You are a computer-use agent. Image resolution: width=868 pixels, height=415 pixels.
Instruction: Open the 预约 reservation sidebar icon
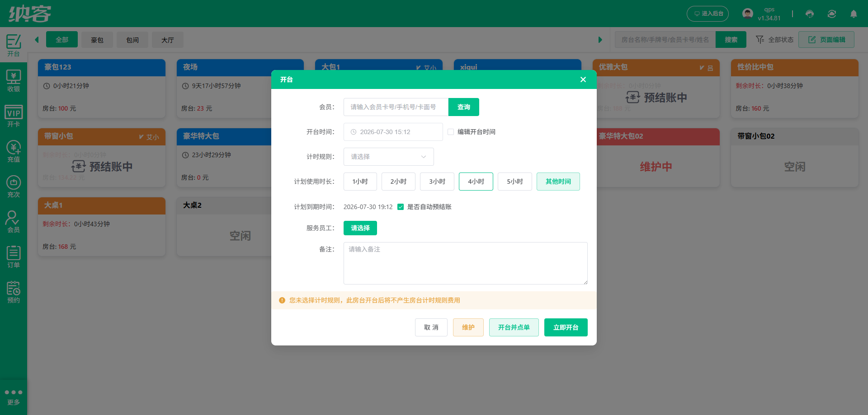[x=14, y=292]
